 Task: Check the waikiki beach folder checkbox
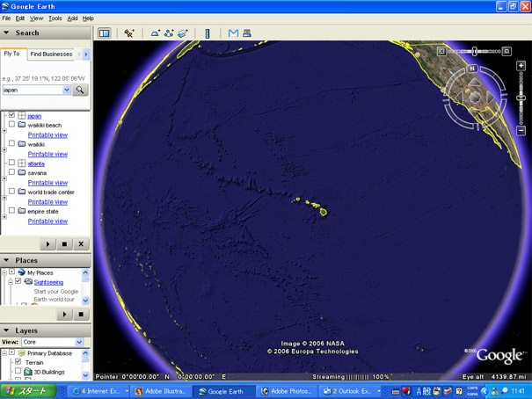coord(12,124)
